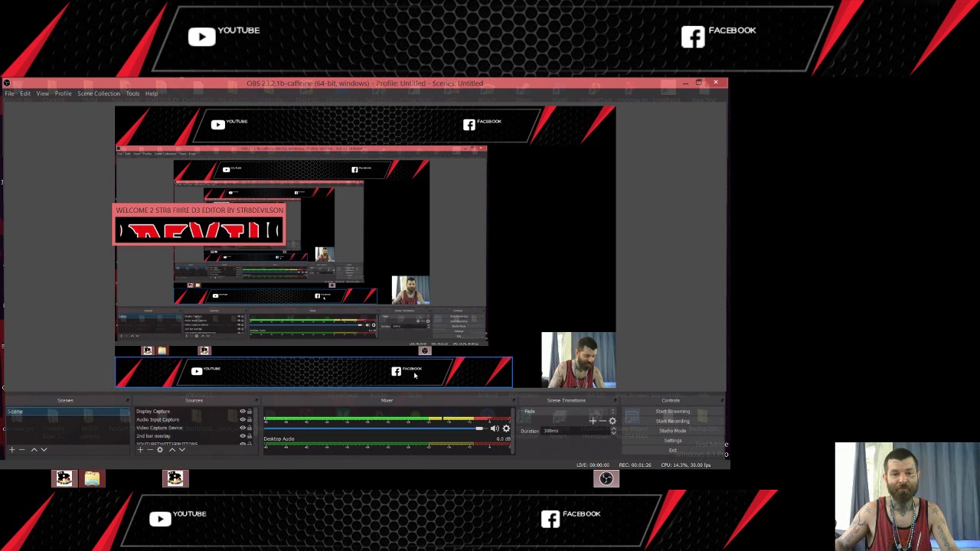Open OBS Settings from Controls

pos(672,441)
